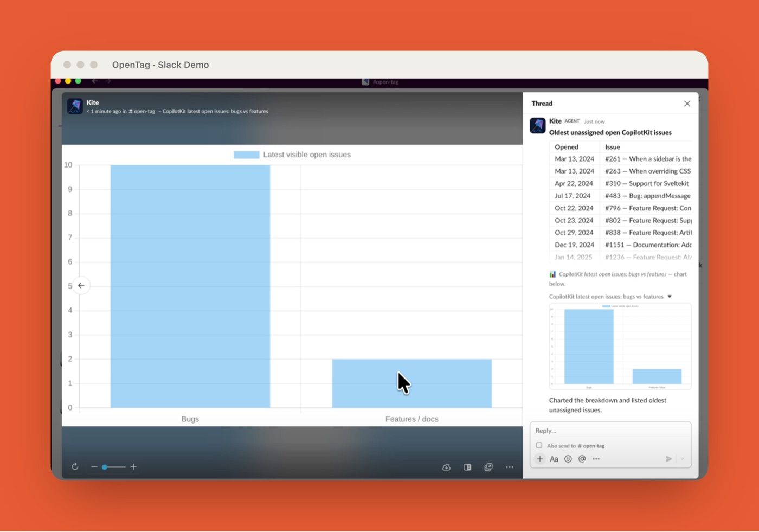The width and height of the screenshot is (759, 532).
Task: Select the #310 Support for Sveltekit row
Action: [x=621, y=183]
